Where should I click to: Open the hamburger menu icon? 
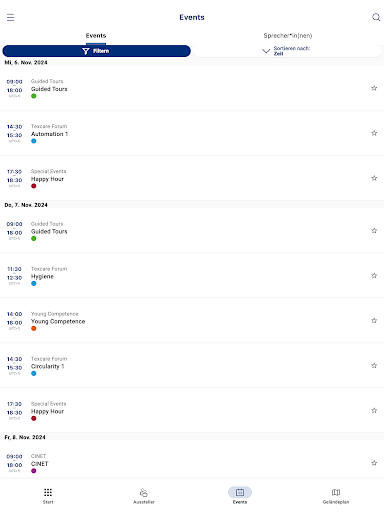click(10, 17)
